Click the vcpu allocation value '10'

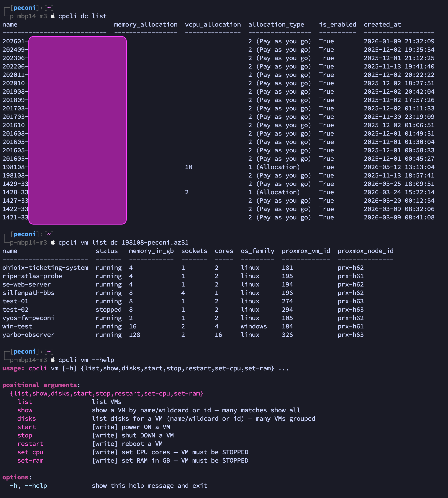tap(189, 167)
